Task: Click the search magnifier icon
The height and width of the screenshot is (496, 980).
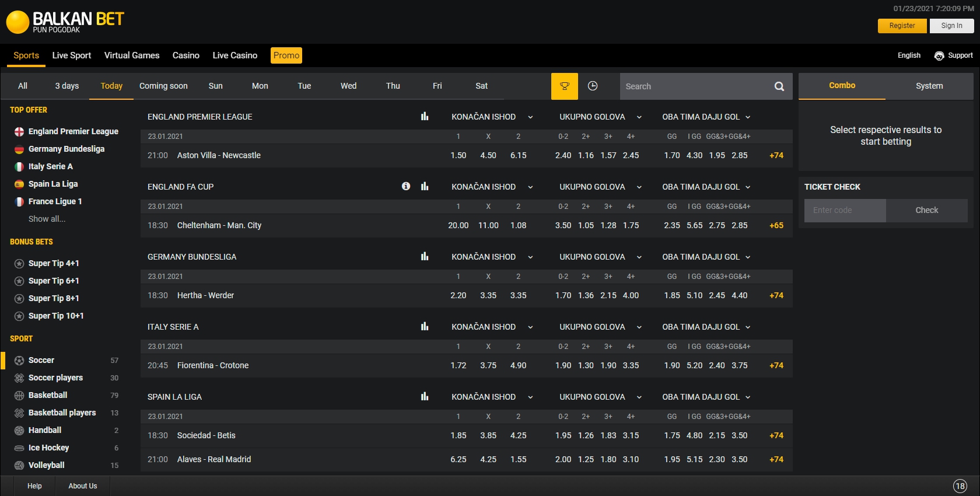Action: pos(779,86)
